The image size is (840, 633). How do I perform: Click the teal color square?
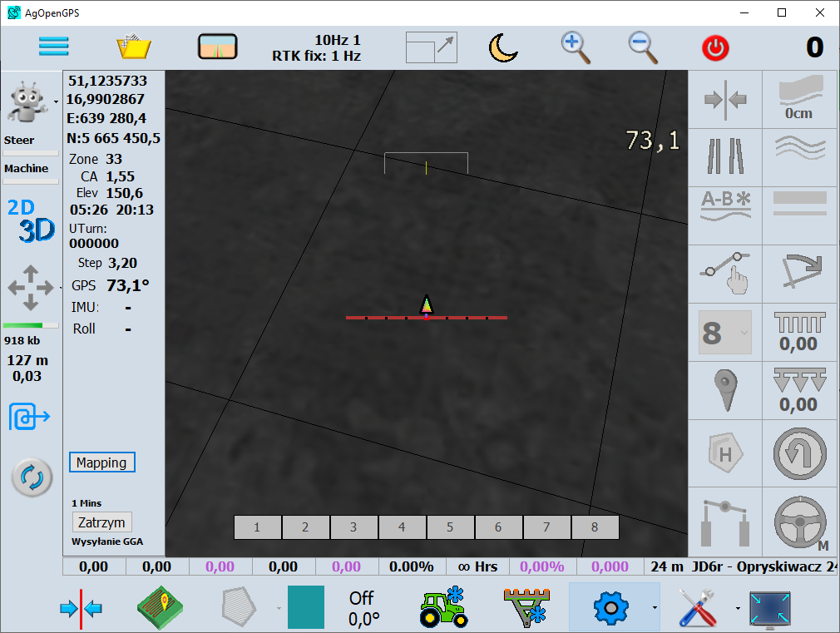pos(305,607)
